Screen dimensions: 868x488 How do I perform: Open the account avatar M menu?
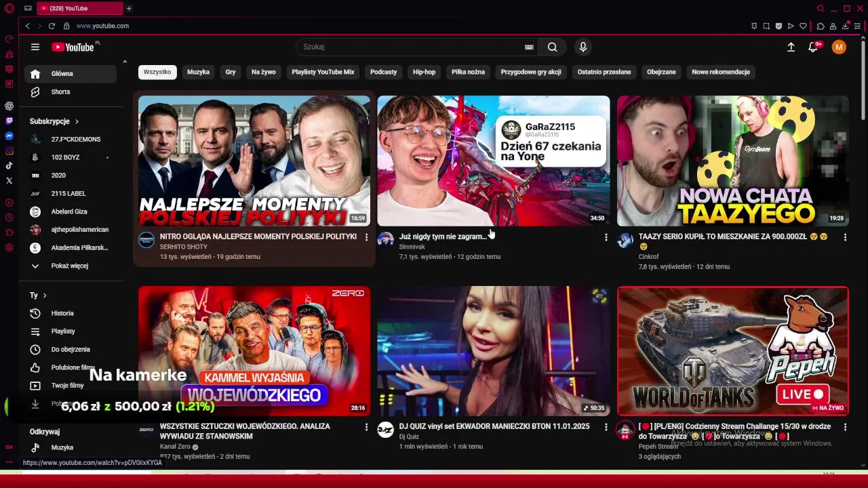839,47
